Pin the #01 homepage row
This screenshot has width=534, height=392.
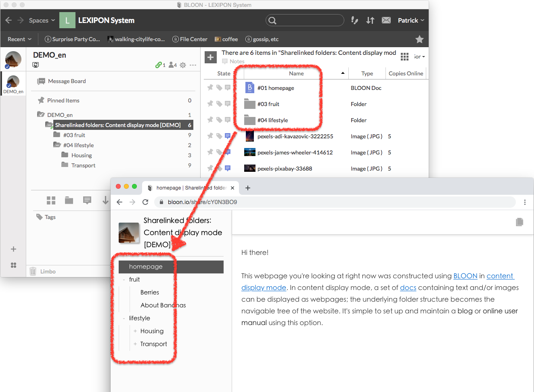210,88
